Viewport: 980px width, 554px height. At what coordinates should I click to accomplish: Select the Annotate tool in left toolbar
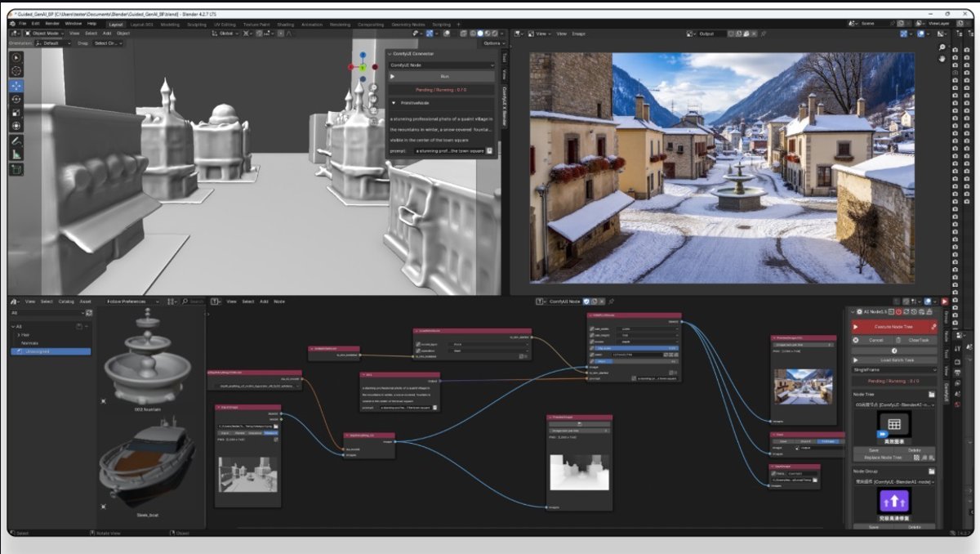point(16,141)
